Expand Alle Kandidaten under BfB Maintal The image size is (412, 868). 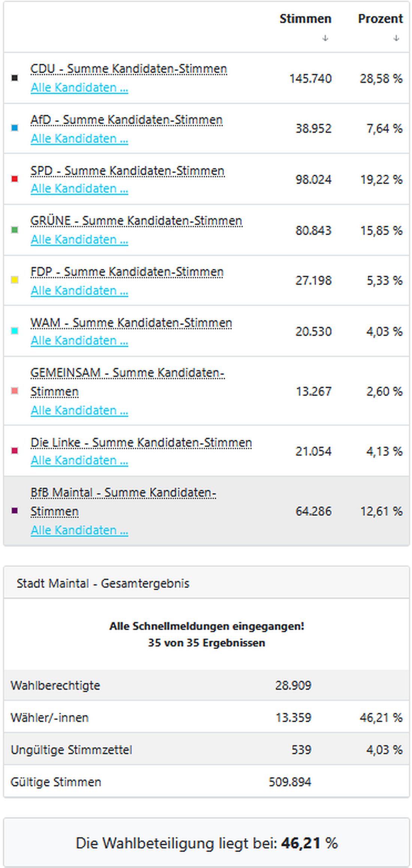[79, 530]
